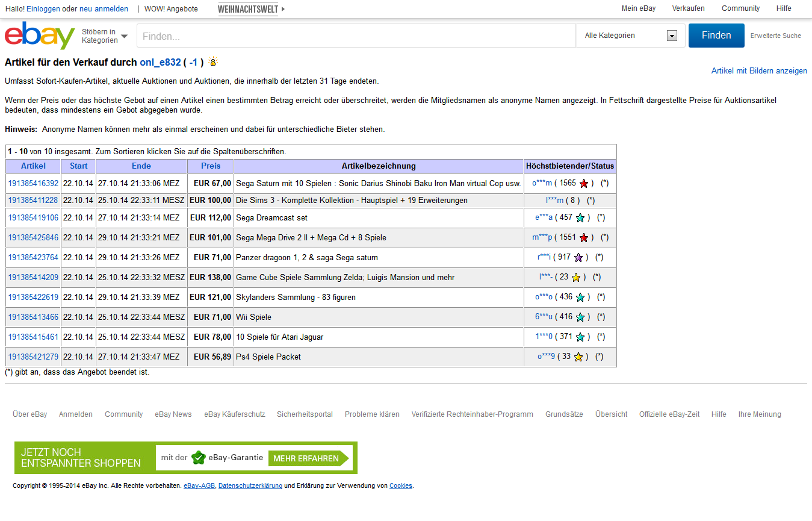Click turquoise star next to 6***u 416
The image size is (812, 521).
(x=580, y=317)
